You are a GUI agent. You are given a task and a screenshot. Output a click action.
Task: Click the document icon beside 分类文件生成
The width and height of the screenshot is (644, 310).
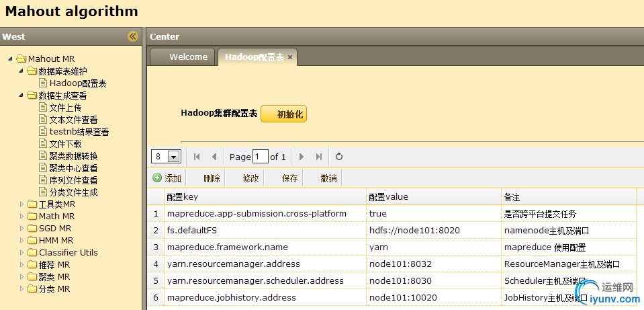(x=43, y=192)
